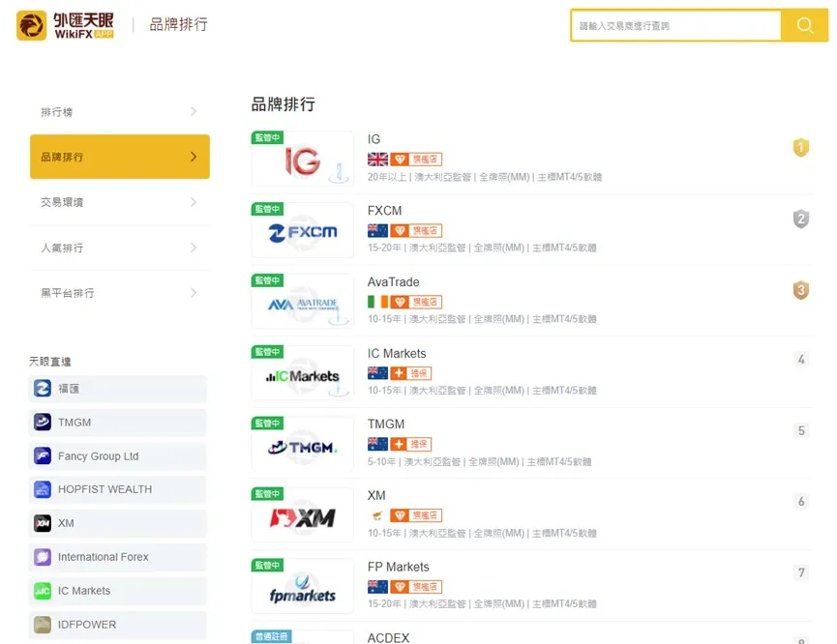
Task: Click the Cyprus flag in XM row
Action: pos(377,515)
